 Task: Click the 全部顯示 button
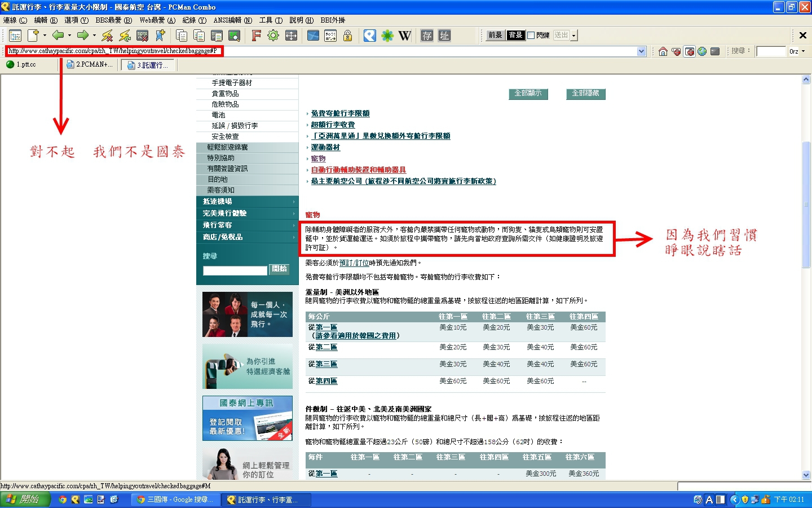pyautogui.click(x=528, y=94)
